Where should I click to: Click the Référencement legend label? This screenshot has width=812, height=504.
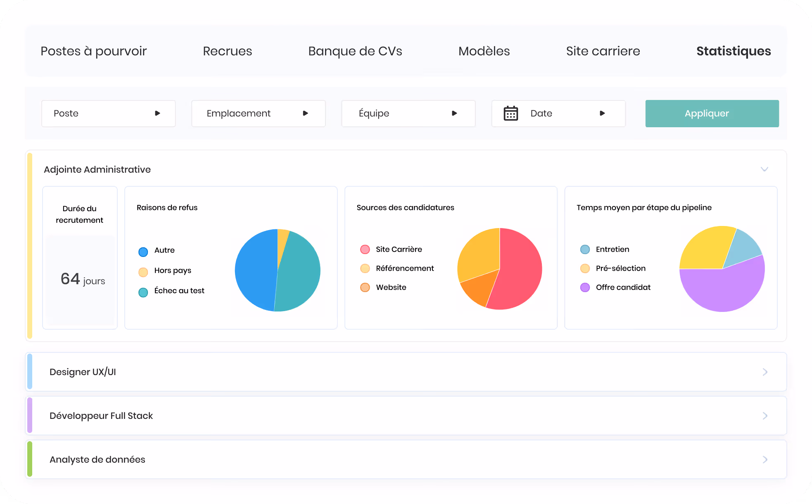point(405,268)
